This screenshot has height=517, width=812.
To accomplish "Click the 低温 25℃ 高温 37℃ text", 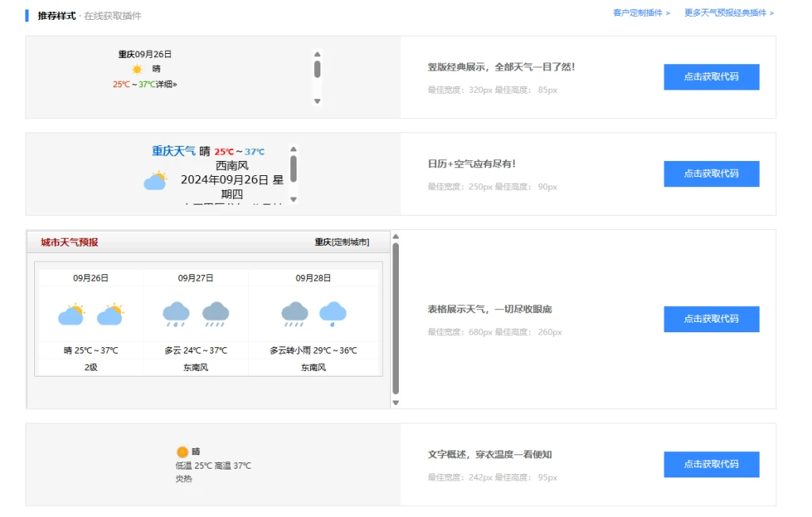I will (213, 465).
